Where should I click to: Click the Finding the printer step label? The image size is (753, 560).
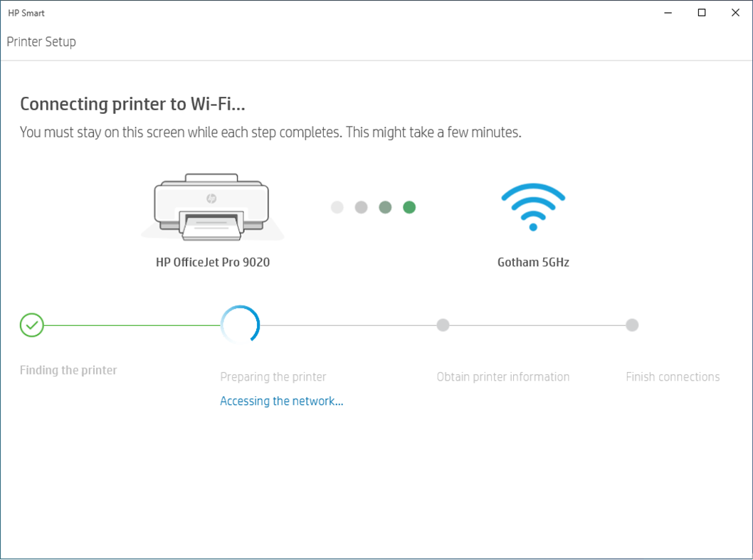tap(68, 370)
